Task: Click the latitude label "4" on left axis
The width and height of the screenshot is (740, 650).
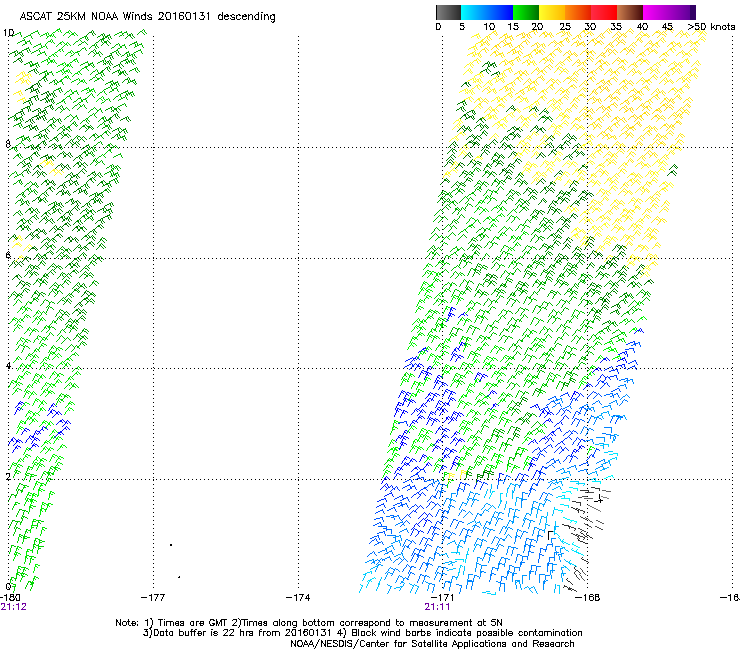Action: (8, 366)
